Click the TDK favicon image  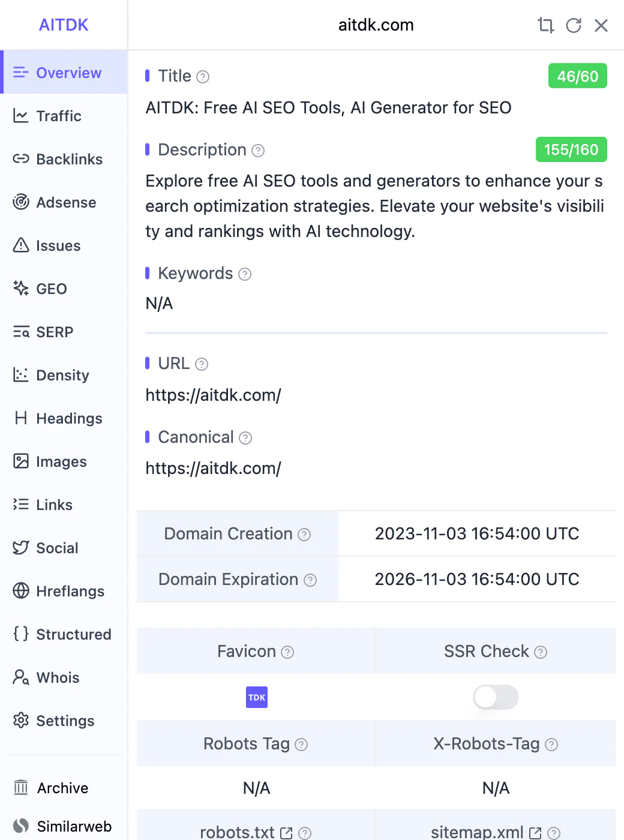pos(257,697)
